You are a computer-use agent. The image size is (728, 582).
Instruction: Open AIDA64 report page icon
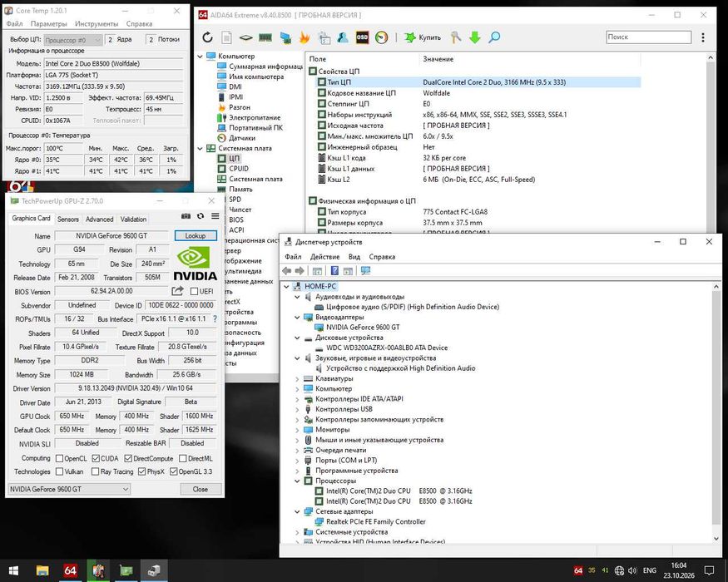[226, 37]
